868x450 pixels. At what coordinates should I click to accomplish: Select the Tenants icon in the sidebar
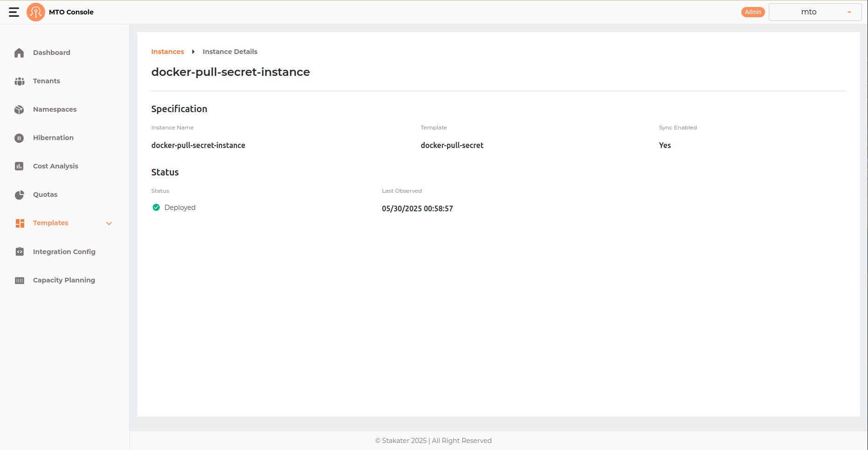[x=19, y=81]
